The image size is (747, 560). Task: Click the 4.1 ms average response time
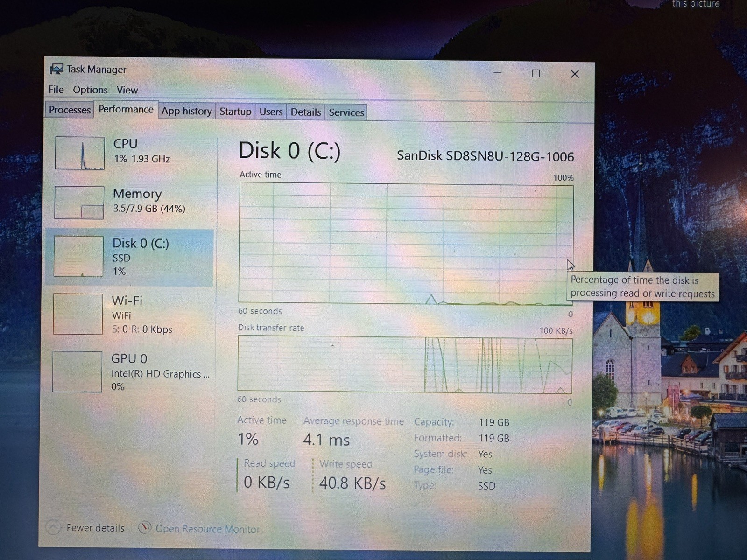point(326,440)
